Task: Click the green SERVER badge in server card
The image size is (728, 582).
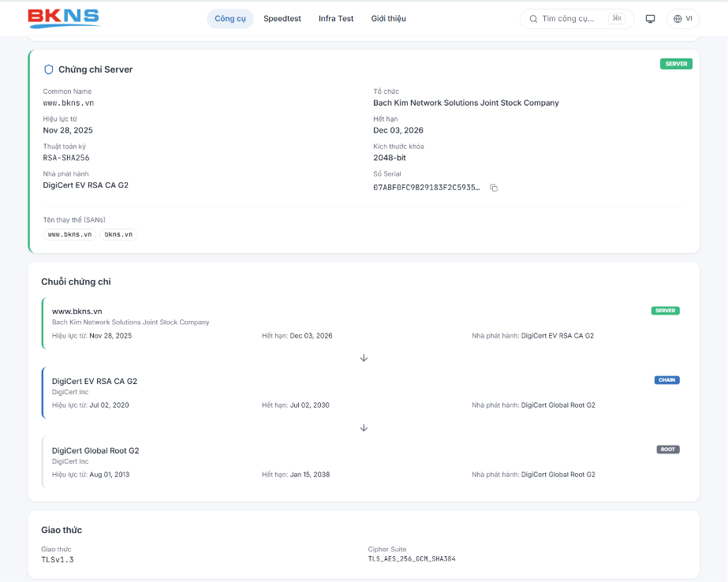Action: (x=676, y=64)
